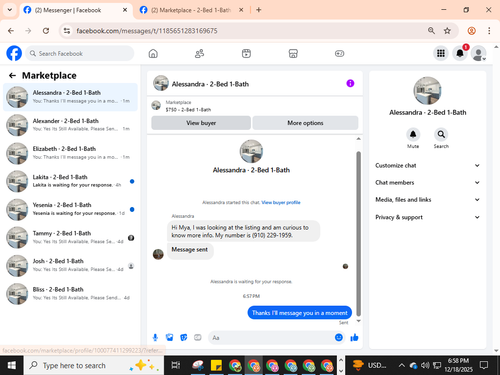Open Chrome profile icon
Viewport: 500px width, 375px height.
(471, 31)
